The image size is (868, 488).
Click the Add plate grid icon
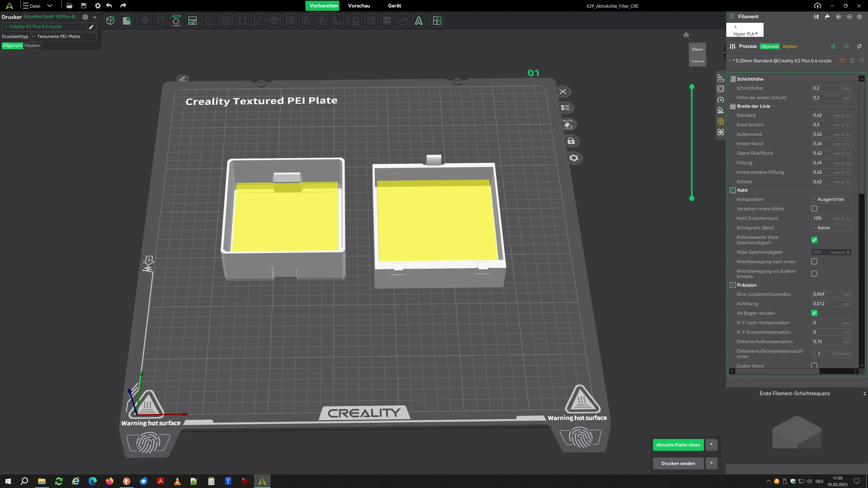click(x=127, y=21)
